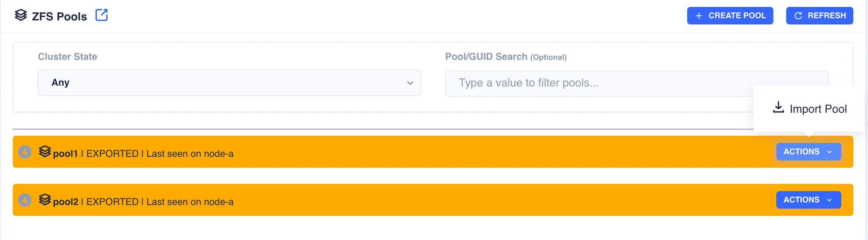Click the layers icon beside pool2

click(x=45, y=200)
